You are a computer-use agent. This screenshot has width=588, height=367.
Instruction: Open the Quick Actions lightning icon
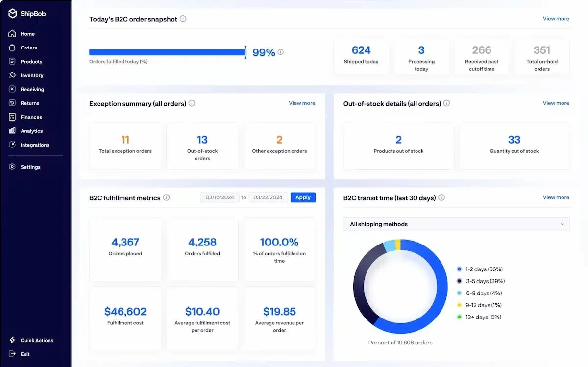pos(12,340)
